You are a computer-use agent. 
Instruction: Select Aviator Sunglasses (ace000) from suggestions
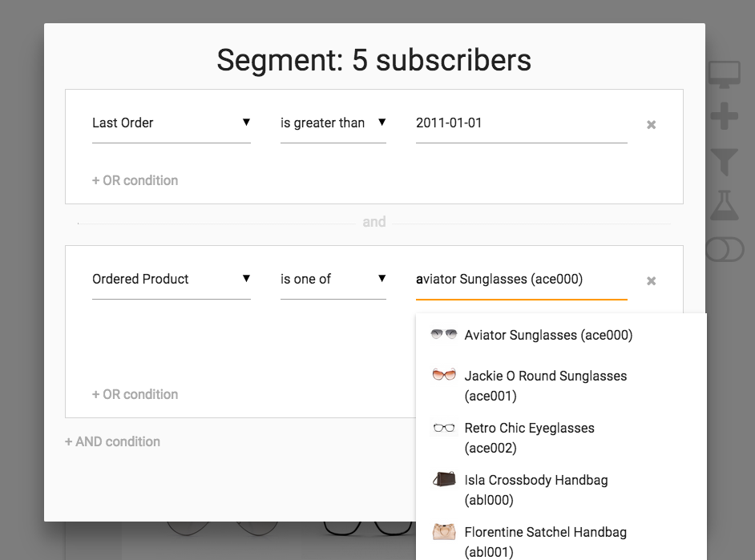(x=548, y=335)
